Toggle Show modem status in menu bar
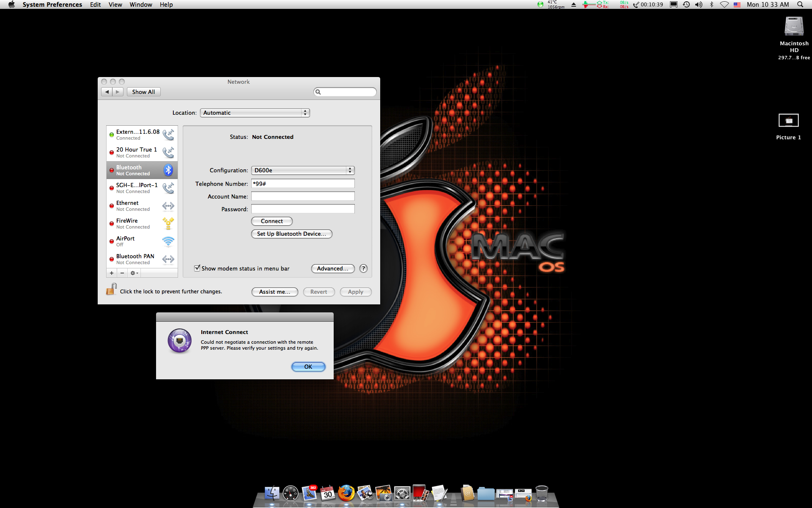This screenshot has width=812, height=508. (197, 268)
